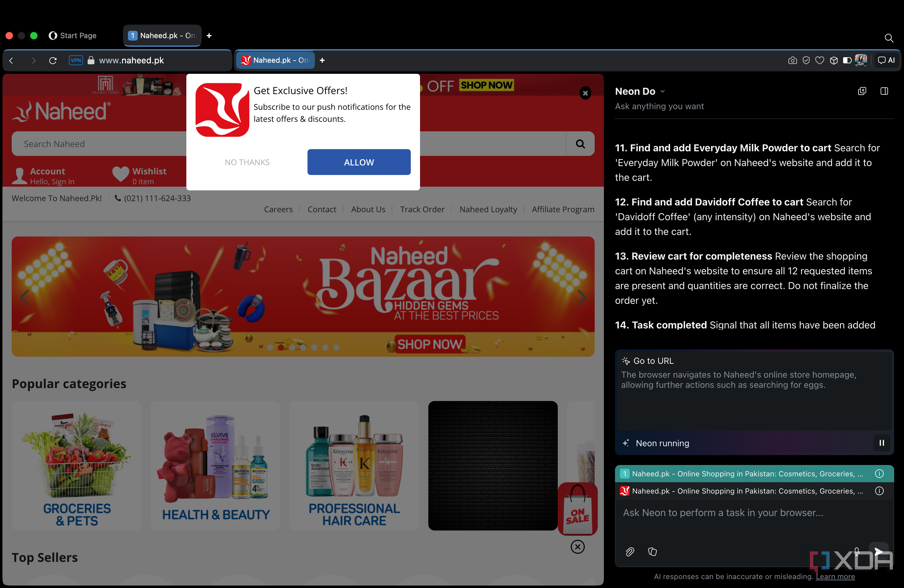The image size is (904, 588).
Task: Select the first carousel dot
Action: 270,347
